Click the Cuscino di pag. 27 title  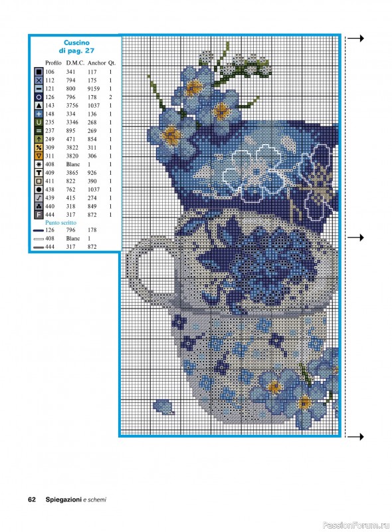click(76, 47)
